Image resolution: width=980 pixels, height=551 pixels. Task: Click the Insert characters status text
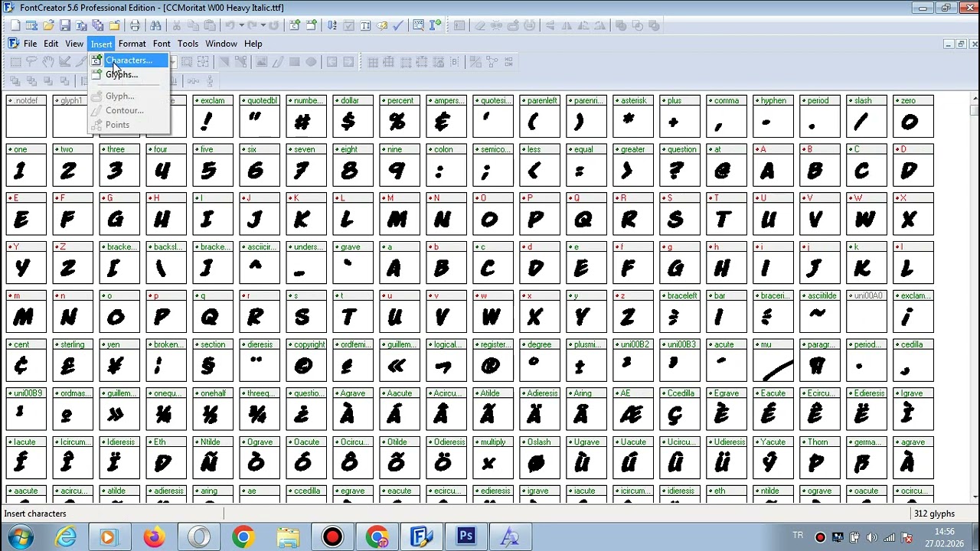35,514
